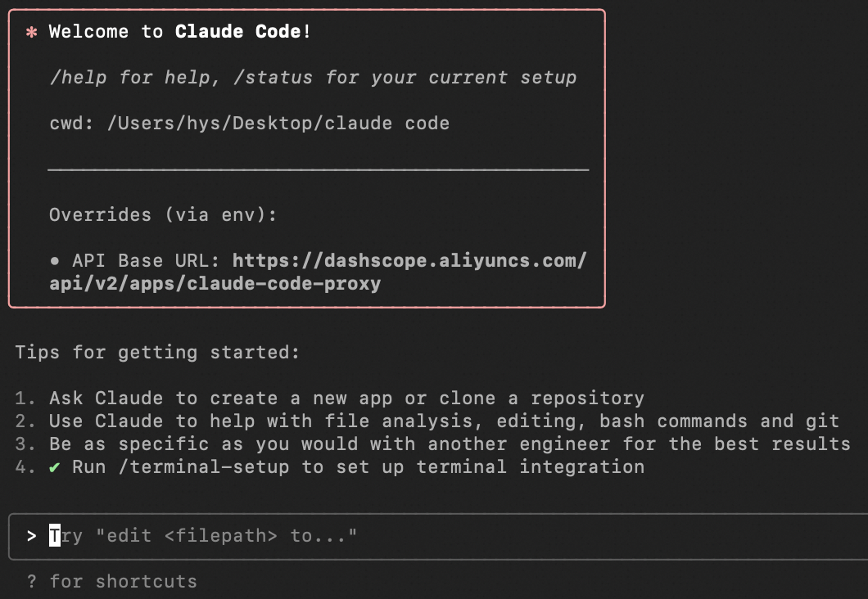This screenshot has height=599, width=868.
Task: Click the "? for shortcuts" hint
Action: 111,581
